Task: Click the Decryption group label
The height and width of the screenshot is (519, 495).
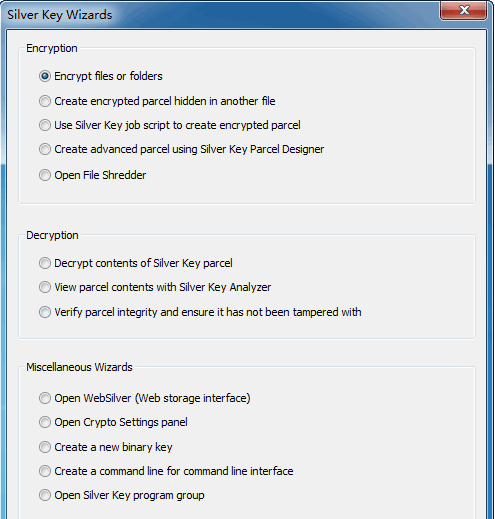Action: [x=52, y=235]
